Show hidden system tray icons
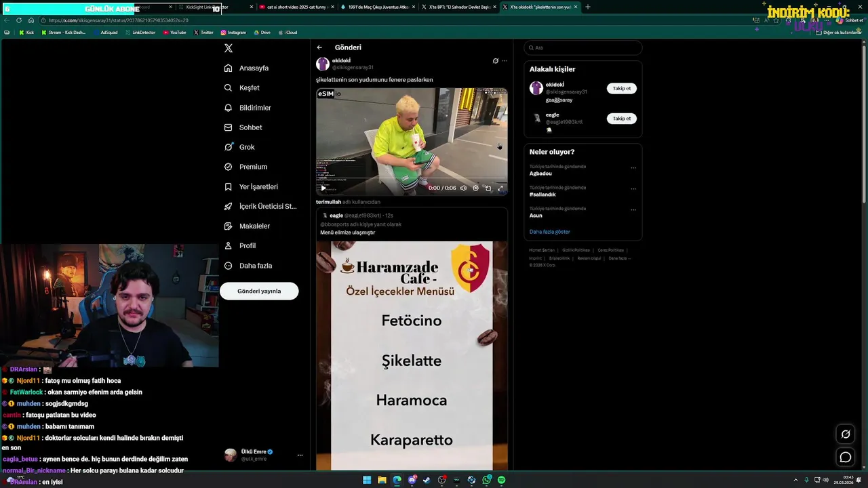868x488 pixels. [796, 480]
